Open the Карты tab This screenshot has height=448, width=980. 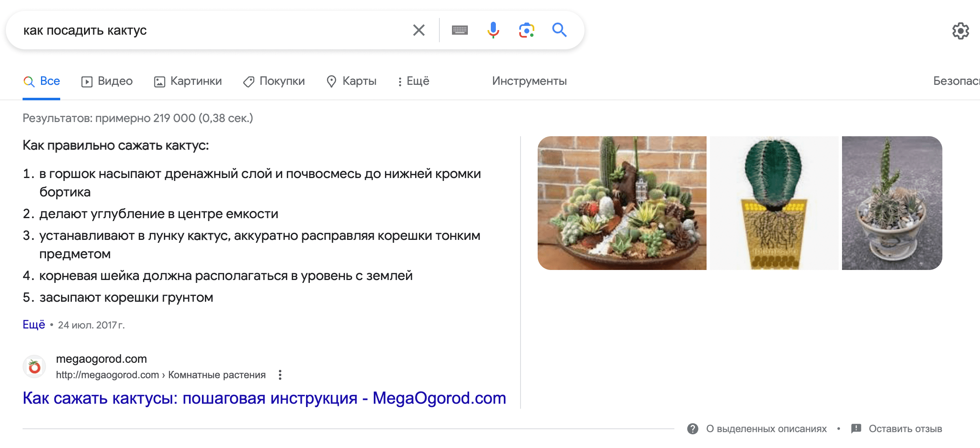(x=352, y=81)
